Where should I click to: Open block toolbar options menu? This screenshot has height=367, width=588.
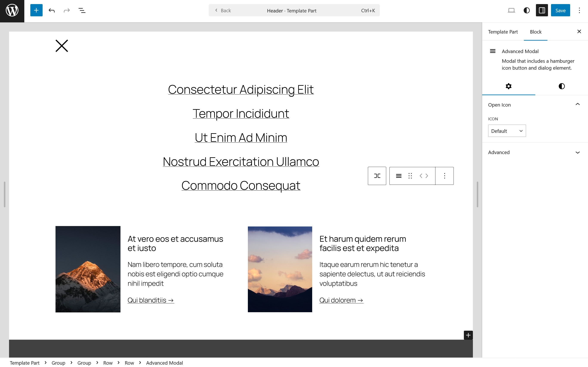pos(444,176)
